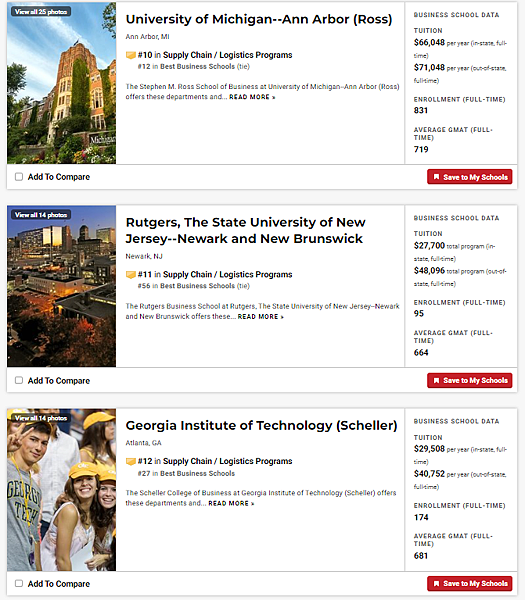Save Georgia Institute of Technology to My Schools
Screen dimensions: 525x600
[x=470, y=584]
